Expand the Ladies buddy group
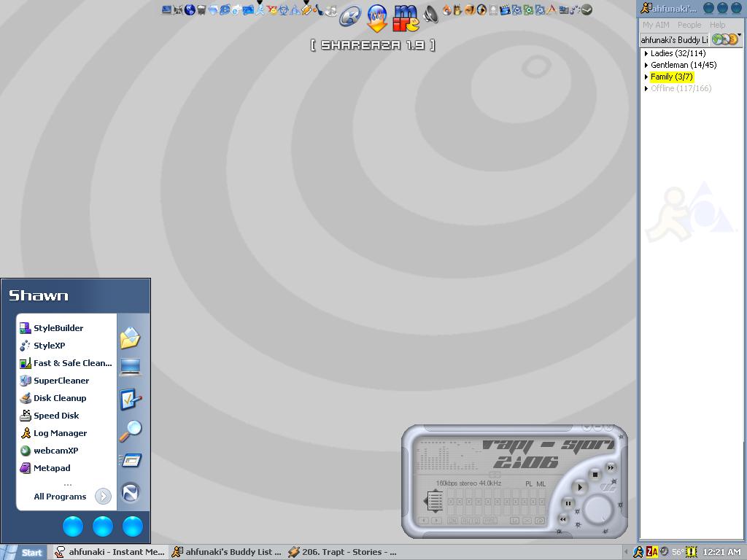 pos(646,53)
